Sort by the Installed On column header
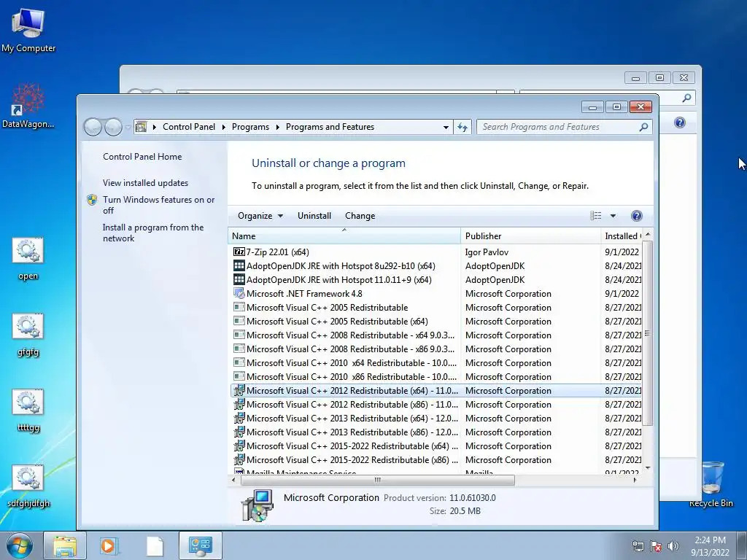This screenshot has height=560, width=747. 622,236
